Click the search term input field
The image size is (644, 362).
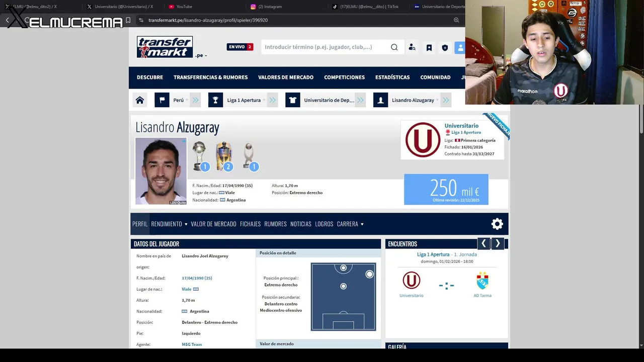click(x=325, y=47)
